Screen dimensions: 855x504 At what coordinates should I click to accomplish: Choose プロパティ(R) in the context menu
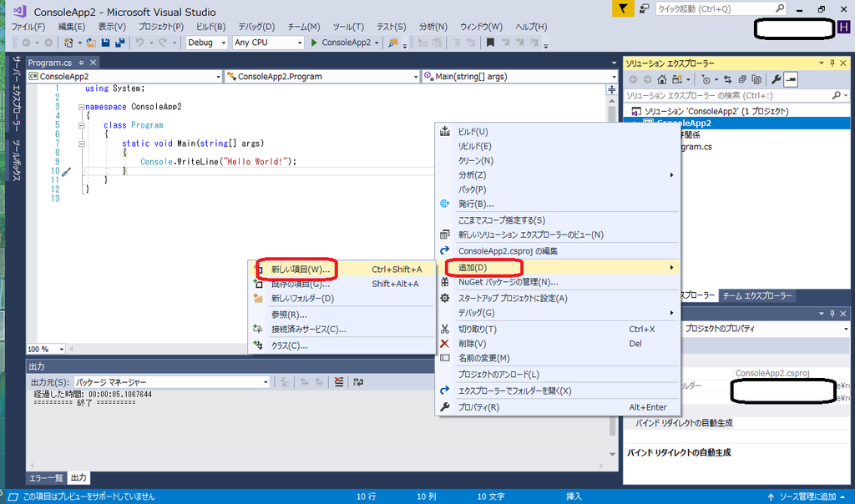pyautogui.click(x=557, y=407)
